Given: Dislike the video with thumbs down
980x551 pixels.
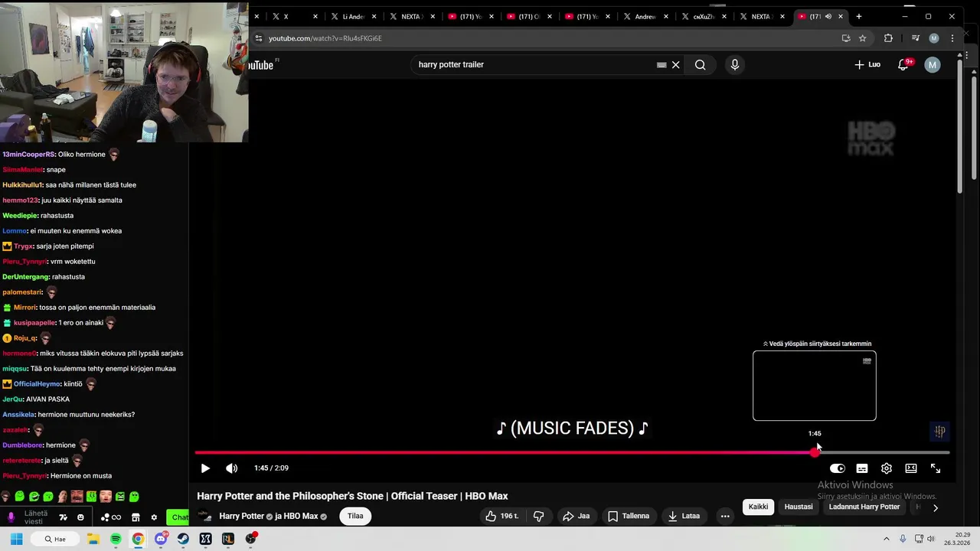Looking at the screenshot, I should pyautogui.click(x=538, y=516).
